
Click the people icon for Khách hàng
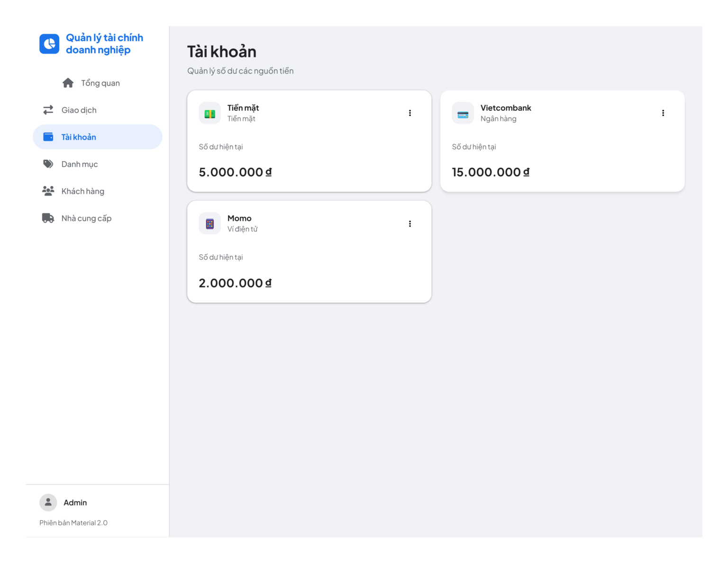(48, 191)
